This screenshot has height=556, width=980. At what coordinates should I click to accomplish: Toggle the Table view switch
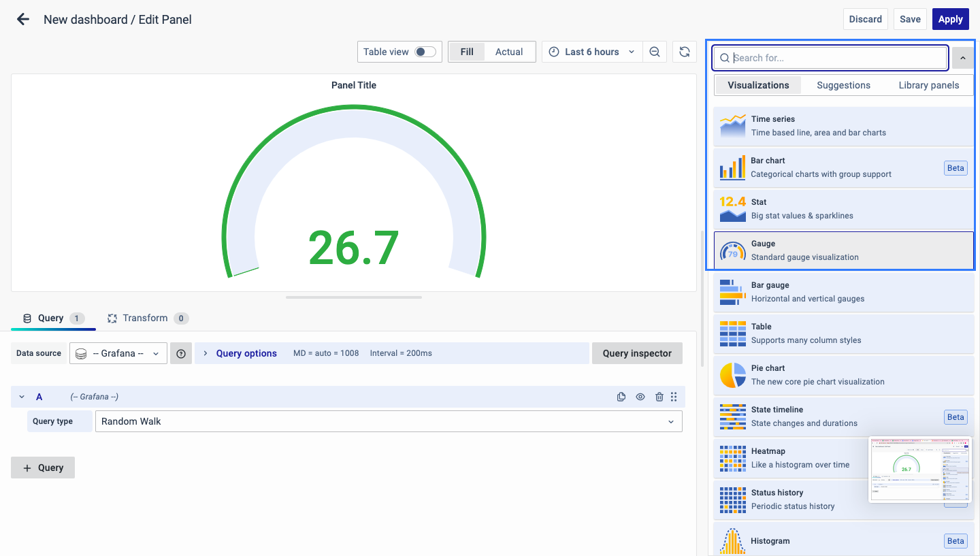click(425, 52)
